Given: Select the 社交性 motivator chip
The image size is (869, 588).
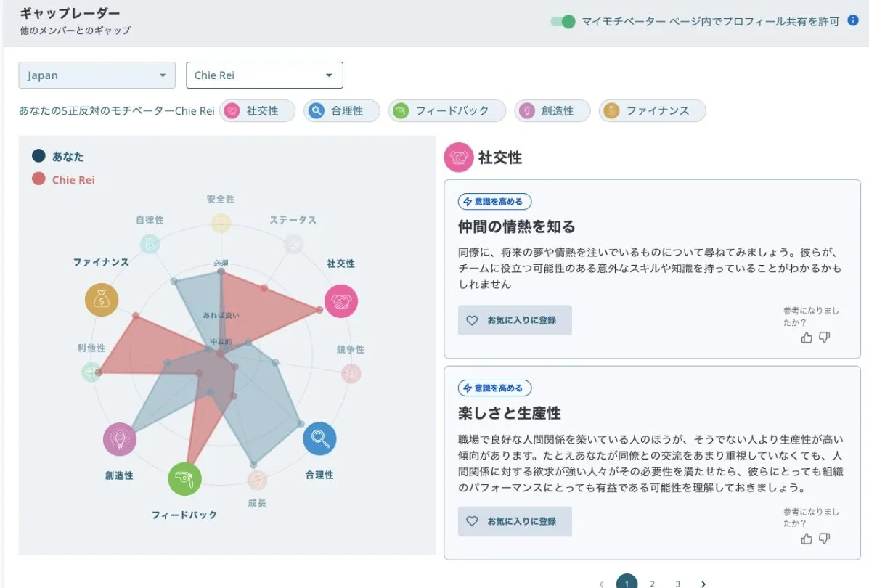Looking at the screenshot, I should click(257, 110).
